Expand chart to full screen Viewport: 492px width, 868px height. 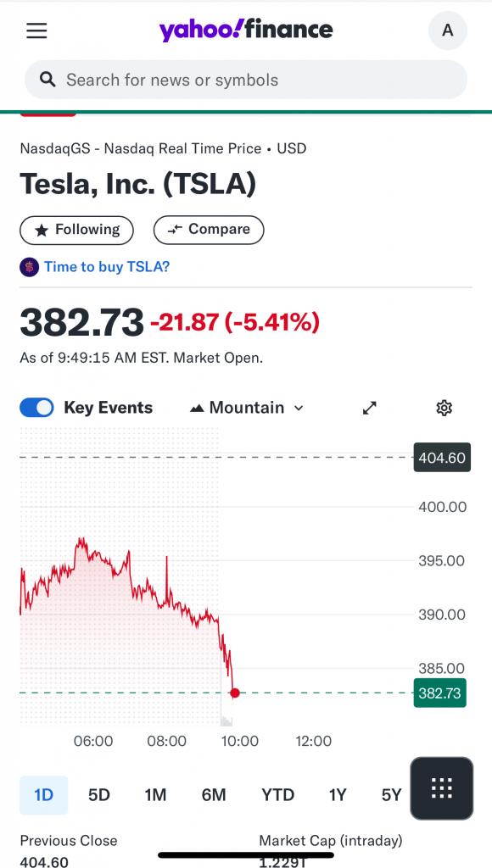(370, 408)
